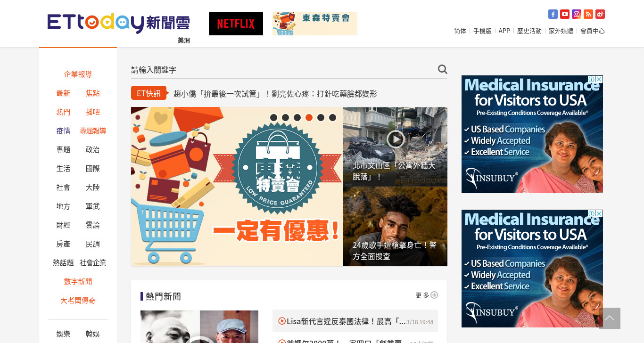Open 播吧 category
The width and height of the screenshot is (644, 343).
click(93, 112)
